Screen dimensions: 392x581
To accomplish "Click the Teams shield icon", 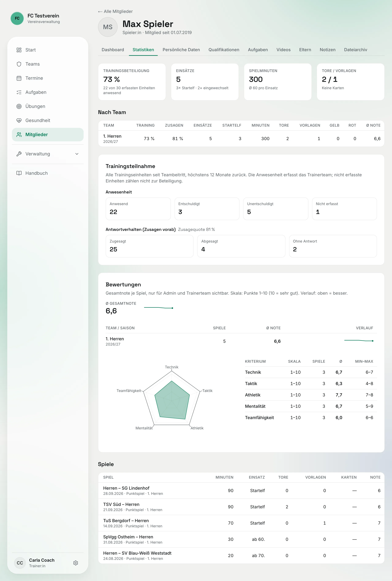I will pyautogui.click(x=19, y=64).
